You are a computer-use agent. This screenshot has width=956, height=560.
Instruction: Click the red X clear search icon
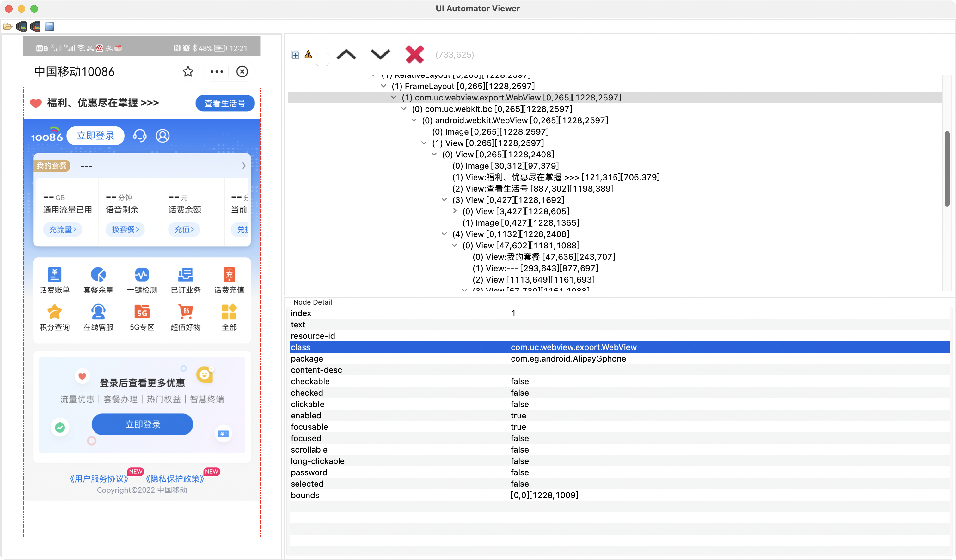[414, 55]
